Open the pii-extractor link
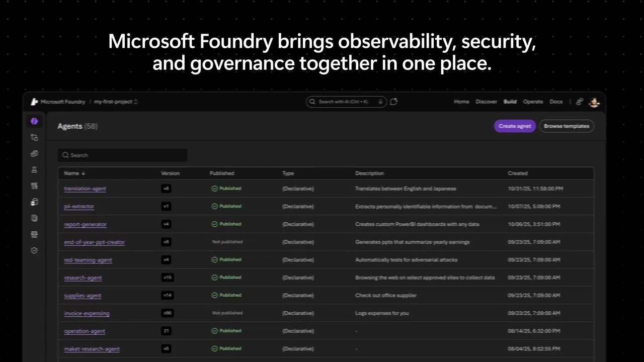Image resolution: width=644 pixels, height=362 pixels. point(79,206)
